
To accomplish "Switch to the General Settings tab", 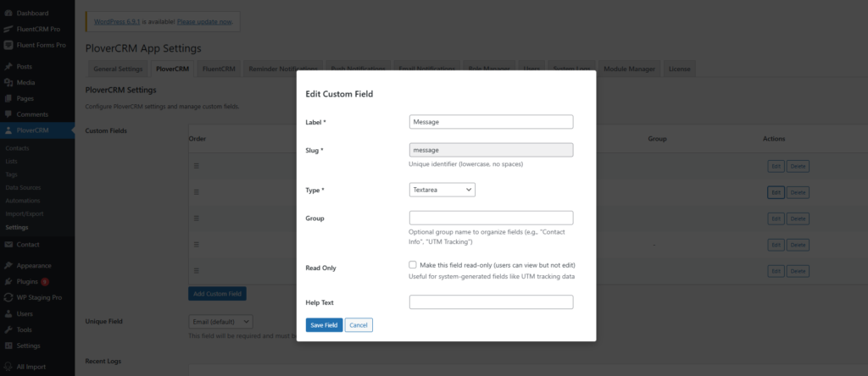I will point(117,69).
